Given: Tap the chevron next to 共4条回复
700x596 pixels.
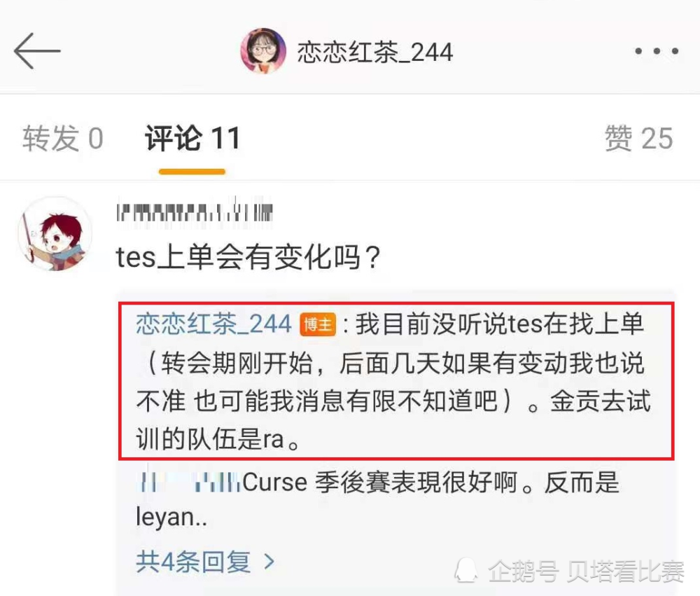Looking at the screenshot, I should tap(269, 562).
